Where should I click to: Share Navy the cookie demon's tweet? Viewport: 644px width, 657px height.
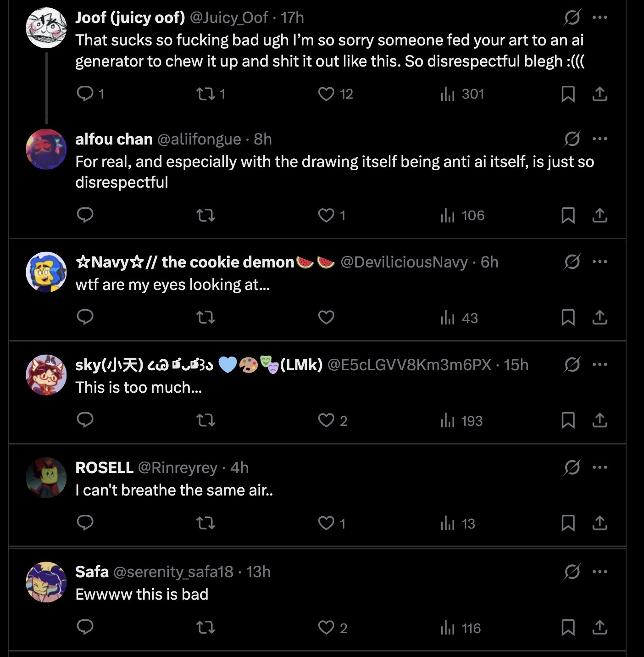click(600, 317)
